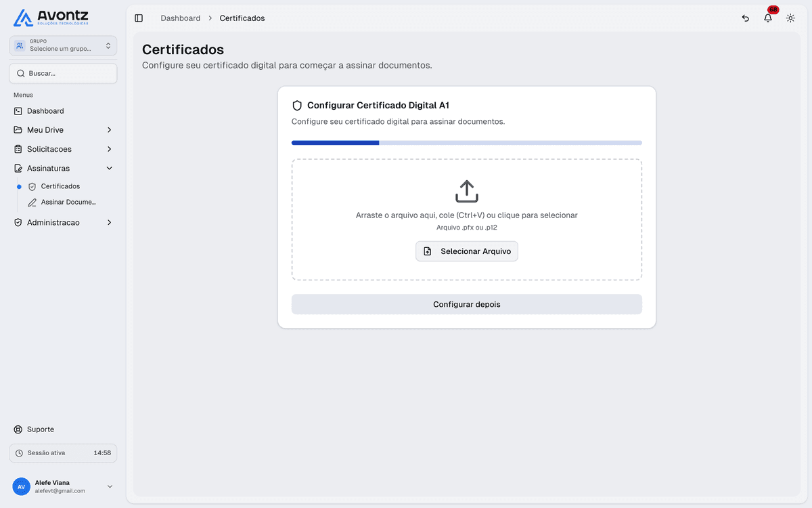Click the Selecionar Arquivo button
The image size is (812, 508).
point(466,251)
